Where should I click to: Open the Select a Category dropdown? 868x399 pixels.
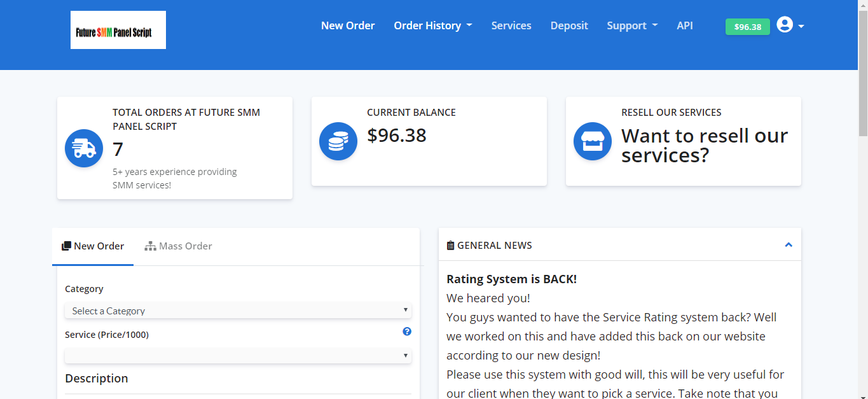(237, 311)
